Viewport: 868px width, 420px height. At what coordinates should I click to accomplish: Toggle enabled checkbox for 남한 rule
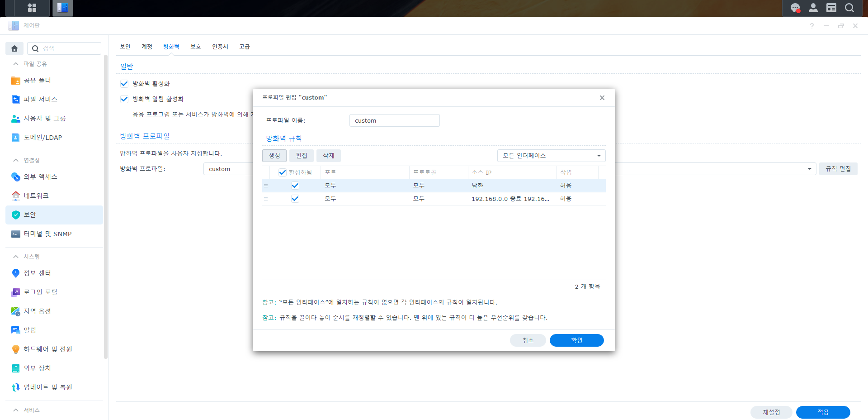point(295,186)
